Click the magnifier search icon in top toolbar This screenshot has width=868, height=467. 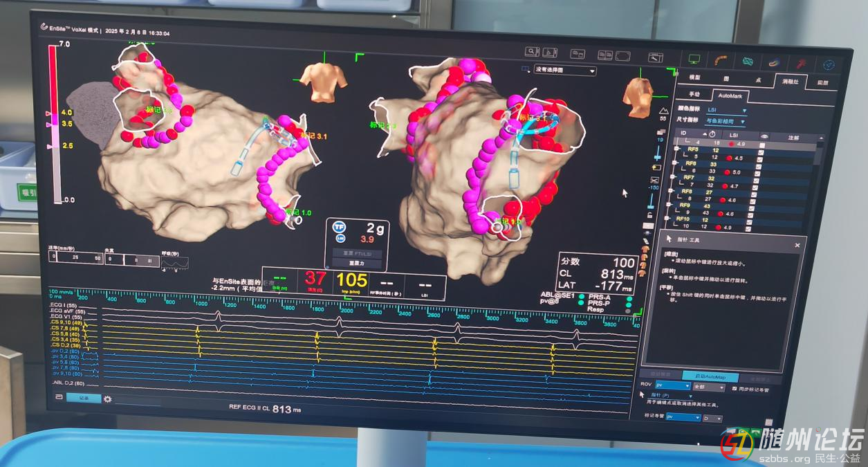(532, 51)
